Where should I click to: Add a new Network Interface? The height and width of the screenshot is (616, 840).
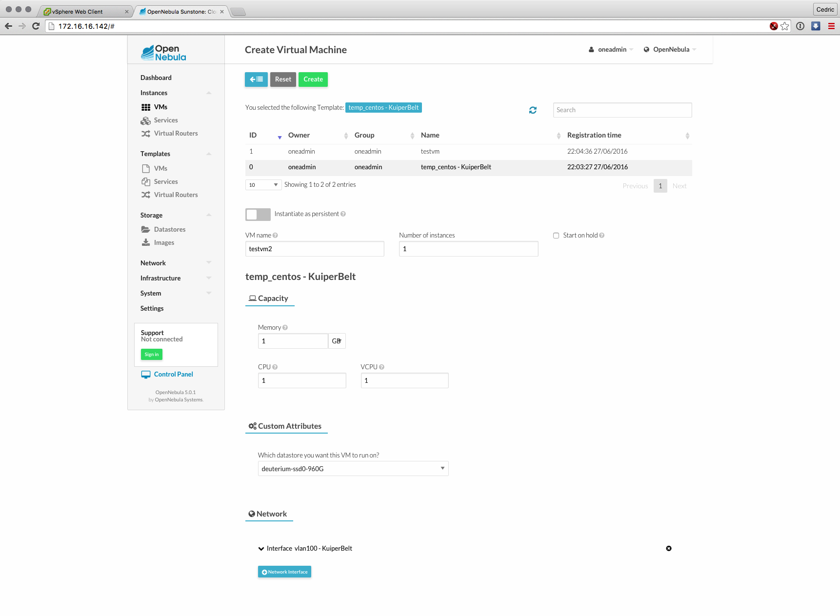284,572
